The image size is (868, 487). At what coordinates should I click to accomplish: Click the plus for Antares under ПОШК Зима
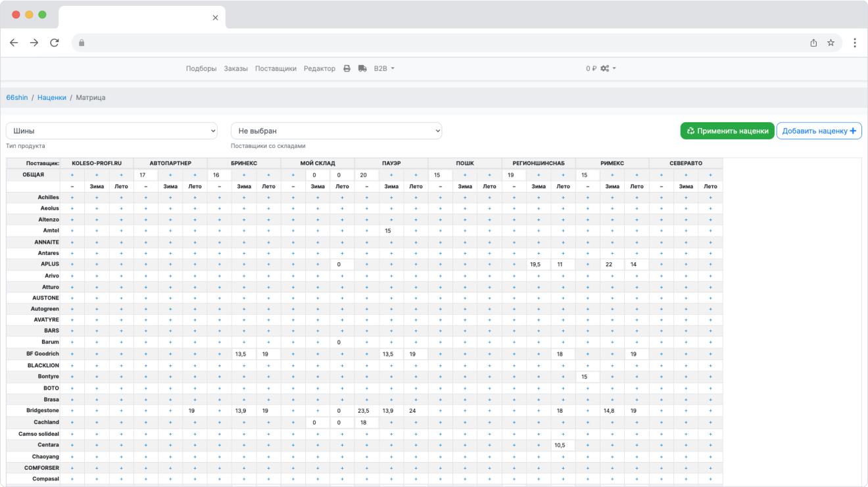click(465, 253)
